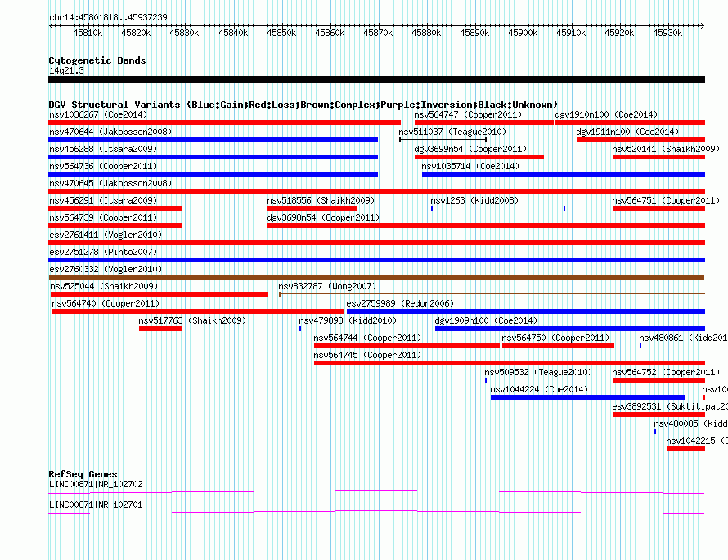The height and width of the screenshot is (560, 728).
Task: Select the black nsv511037 unknown-type bar
Action: coord(443,140)
